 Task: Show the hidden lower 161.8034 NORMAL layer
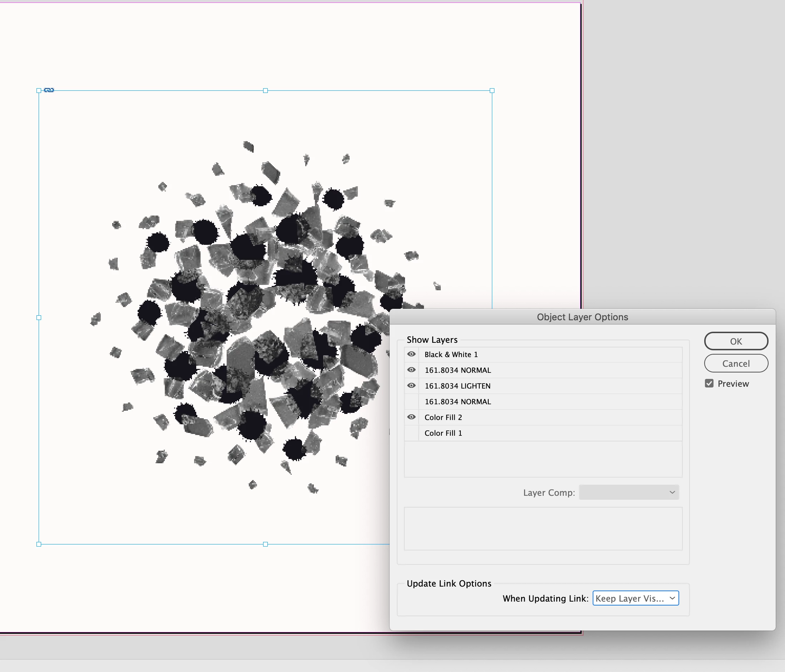(411, 401)
